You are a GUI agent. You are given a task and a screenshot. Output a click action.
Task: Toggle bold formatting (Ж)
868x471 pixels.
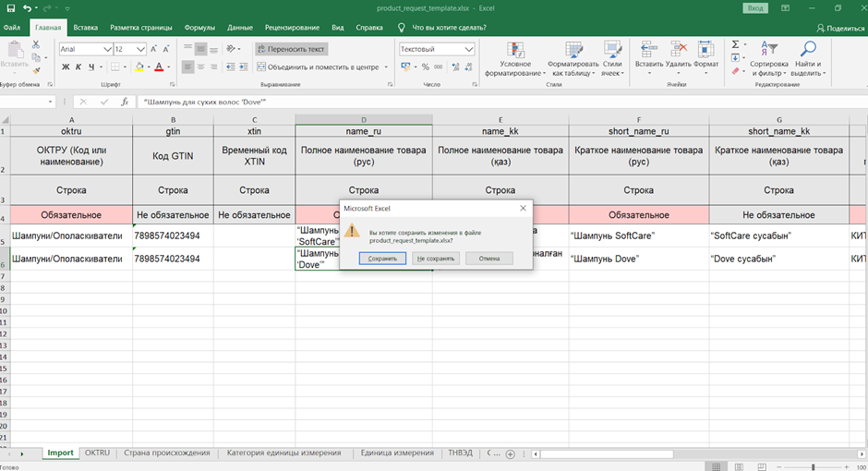pyautogui.click(x=65, y=66)
